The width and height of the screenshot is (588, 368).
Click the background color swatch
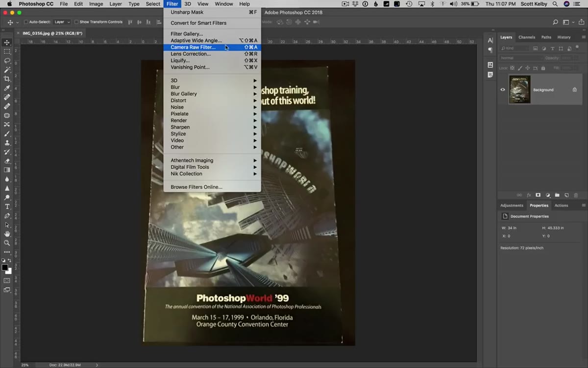[9, 271]
